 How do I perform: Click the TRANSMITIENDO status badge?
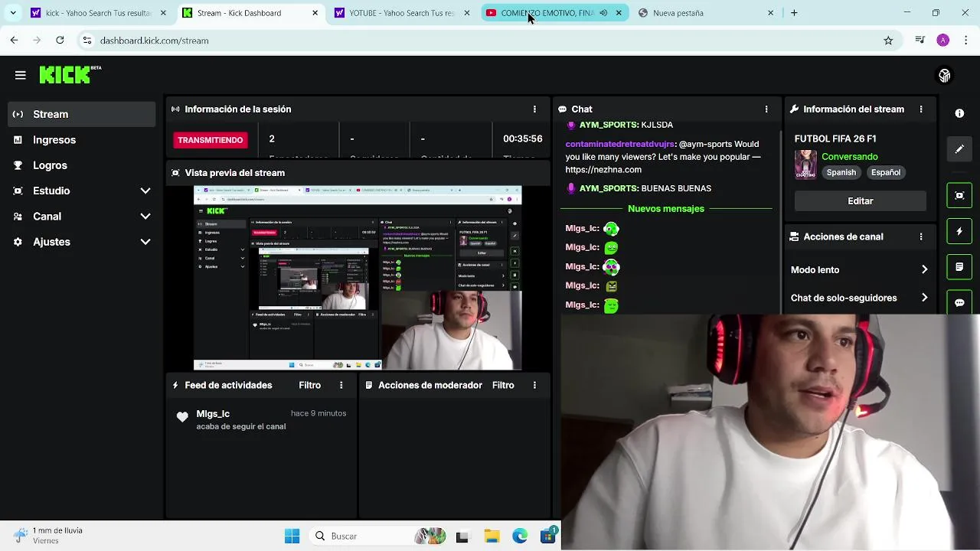211,140
